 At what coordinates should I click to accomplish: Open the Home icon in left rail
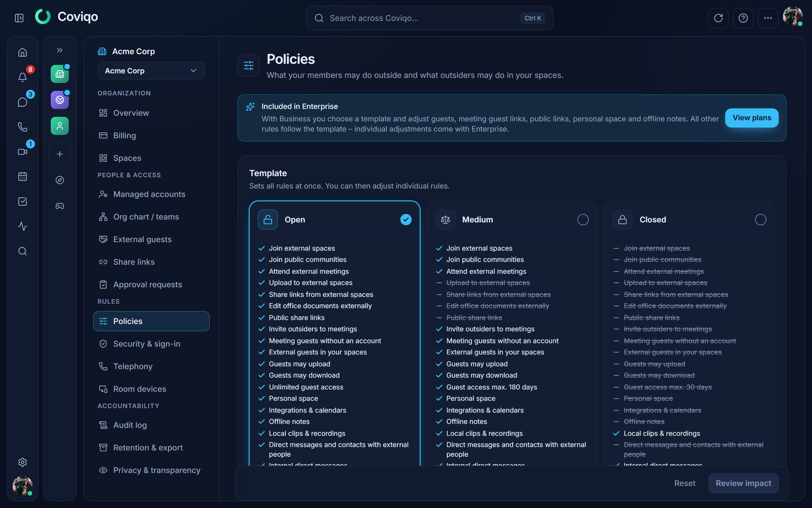pyautogui.click(x=23, y=52)
